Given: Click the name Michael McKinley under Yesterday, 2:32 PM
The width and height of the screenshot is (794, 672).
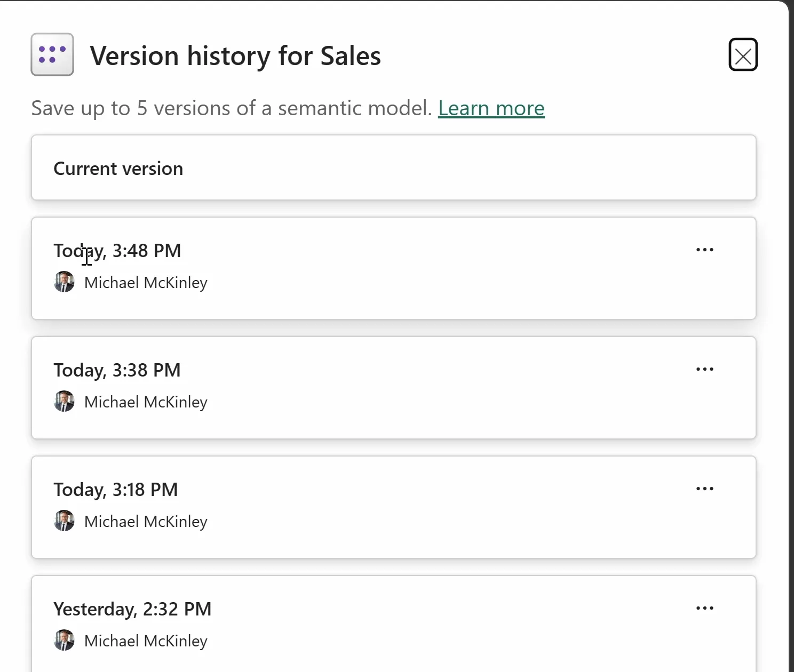Looking at the screenshot, I should click(146, 641).
